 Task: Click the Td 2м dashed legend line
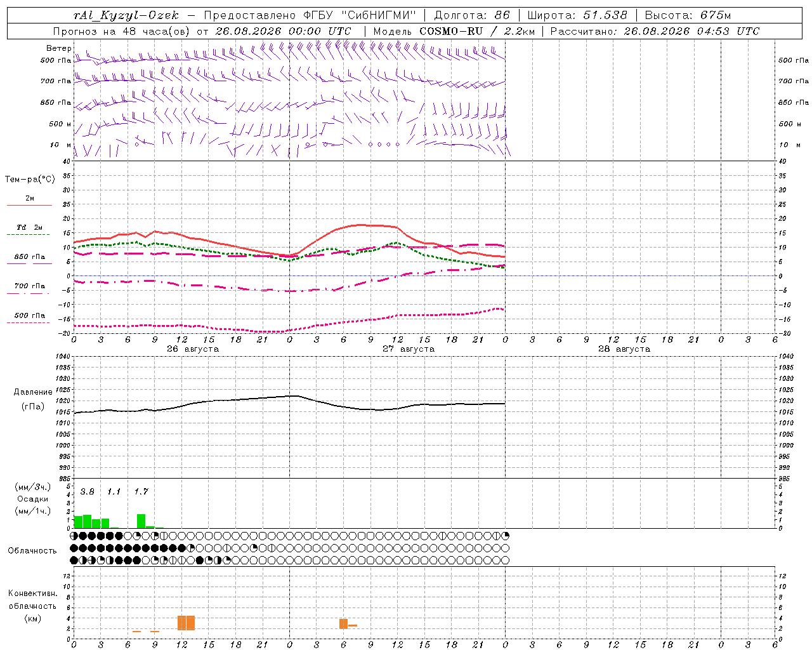[x=28, y=235]
